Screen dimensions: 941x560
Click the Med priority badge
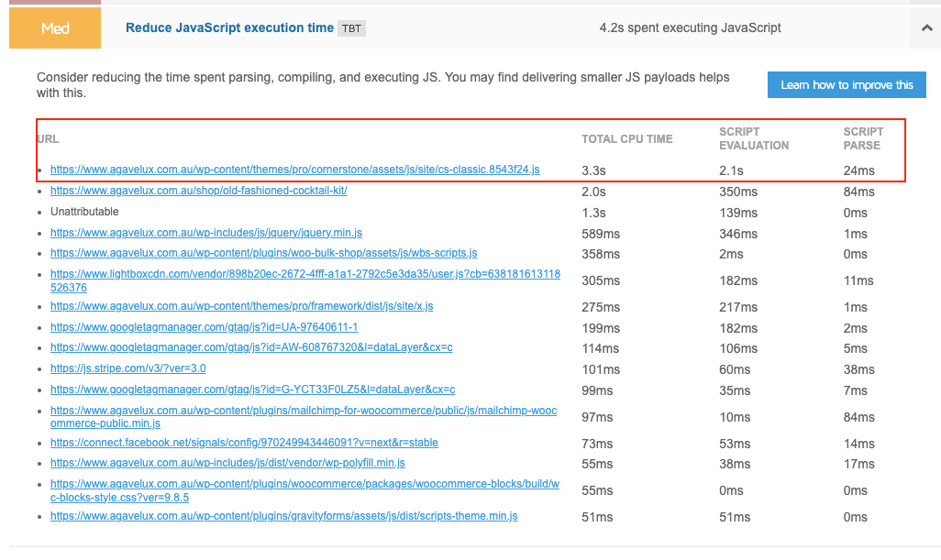pos(55,28)
